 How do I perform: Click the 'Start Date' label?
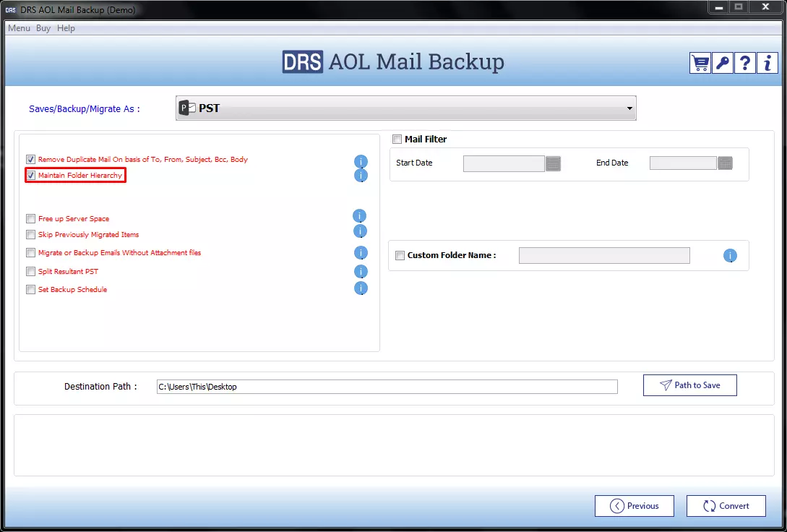[x=414, y=163]
